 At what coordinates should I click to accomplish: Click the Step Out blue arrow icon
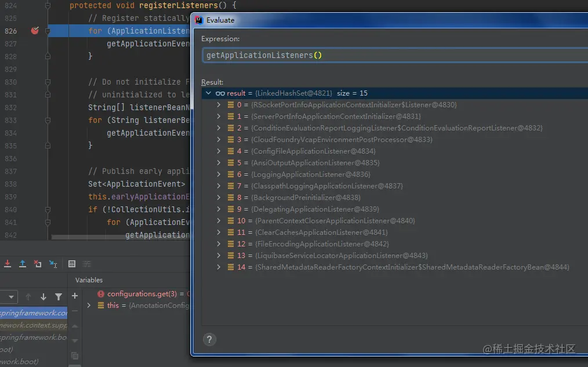(x=23, y=264)
